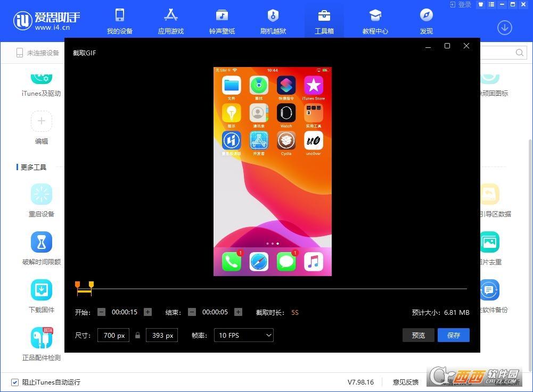533x392 pixels.
Task: Toggle the size aspect ratio lock
Action: (x=138, y=335)
